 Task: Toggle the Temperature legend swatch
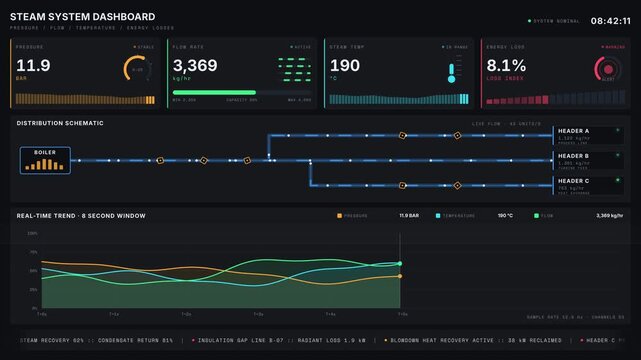(x=438, y=216)
